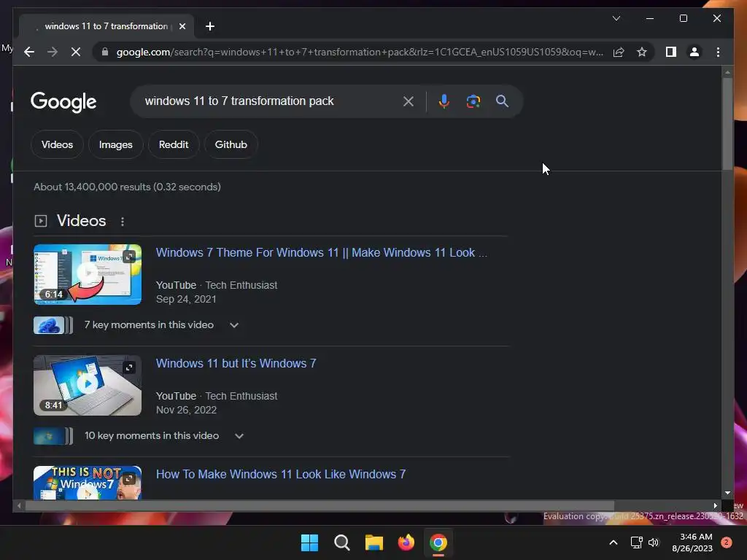
Task: Open the volume tray icon
Action: pos(654,542)
